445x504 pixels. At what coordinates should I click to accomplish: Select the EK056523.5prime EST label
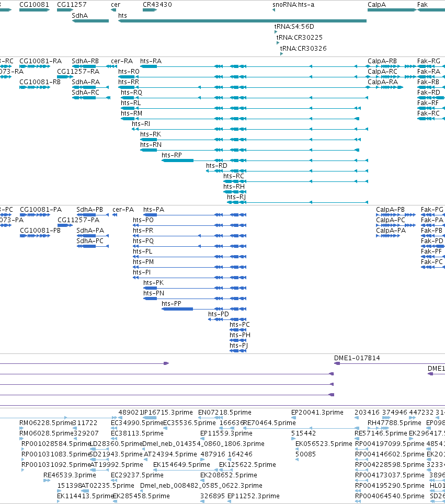[x=324, y=443]
